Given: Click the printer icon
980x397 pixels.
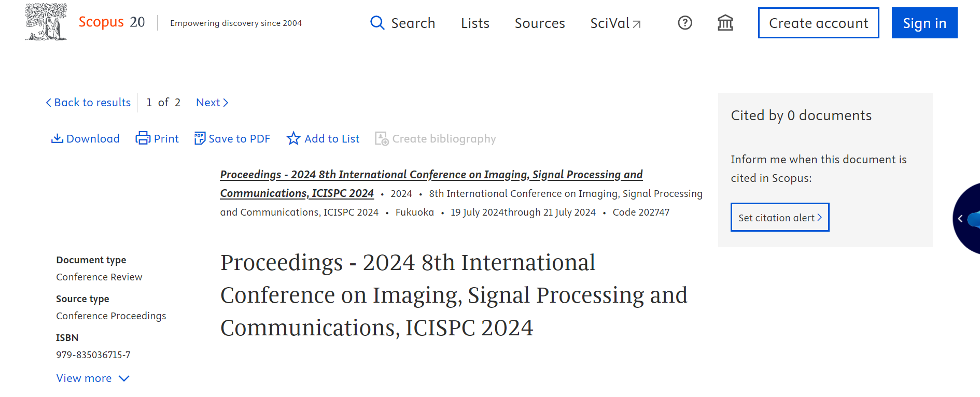Looking at the screenshot, I should [143, 138].
